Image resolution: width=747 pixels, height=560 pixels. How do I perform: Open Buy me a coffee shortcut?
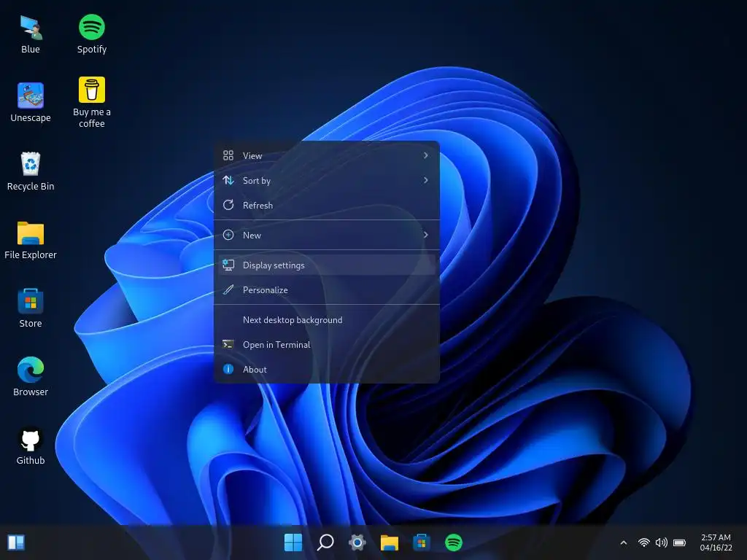(91, 102)
